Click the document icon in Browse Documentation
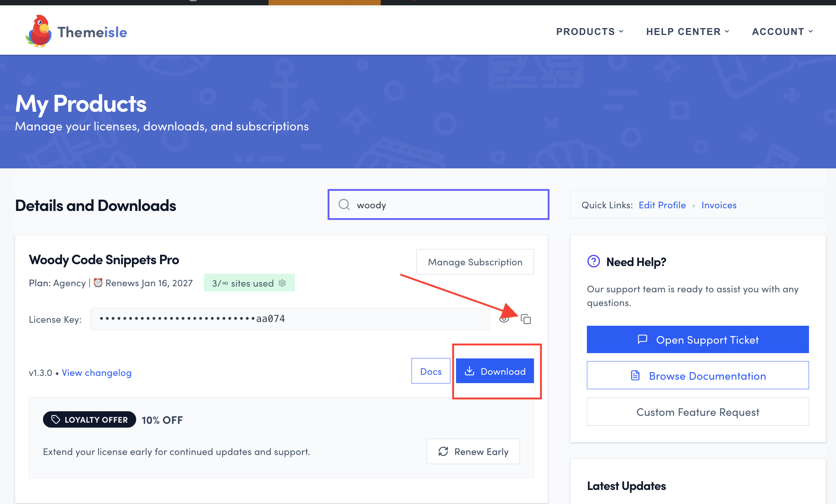 [635, 376]
